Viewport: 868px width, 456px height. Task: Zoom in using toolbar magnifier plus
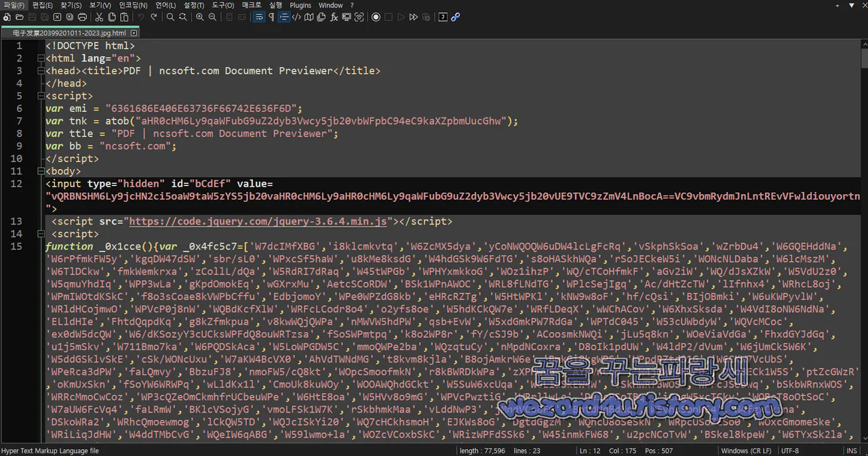[200, 17]
